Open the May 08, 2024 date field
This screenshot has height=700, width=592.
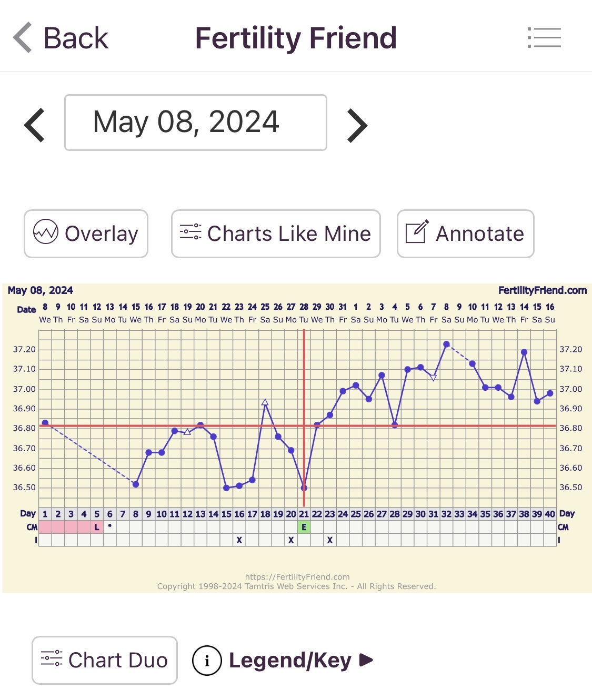(x=196, y=123)
